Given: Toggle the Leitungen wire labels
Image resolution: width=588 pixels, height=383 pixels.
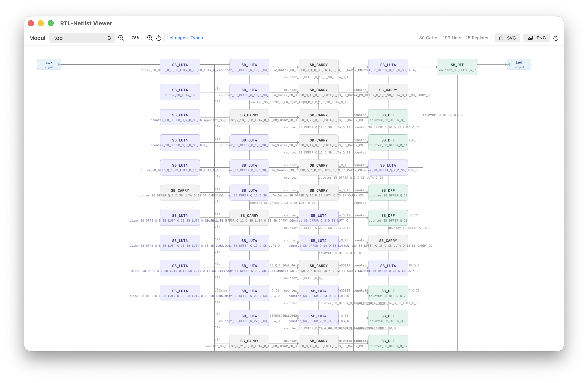Looking at the screenshot, I should (177, 38).
